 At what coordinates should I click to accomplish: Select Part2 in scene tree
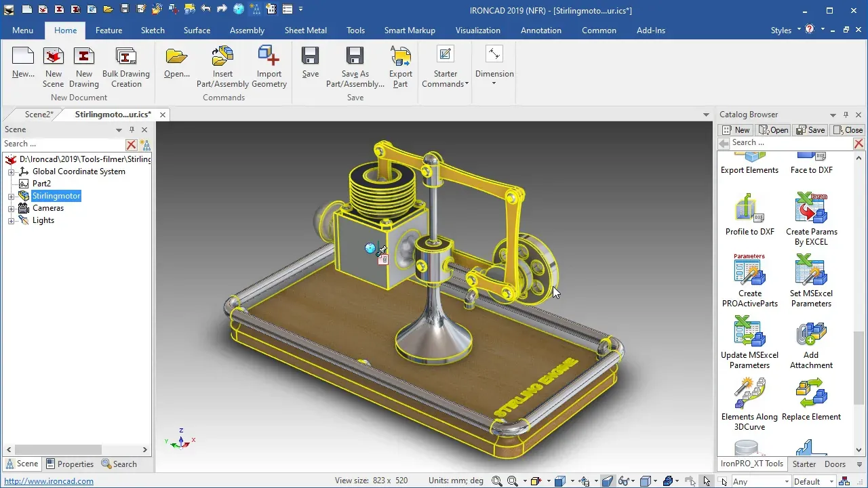[41, 184]
